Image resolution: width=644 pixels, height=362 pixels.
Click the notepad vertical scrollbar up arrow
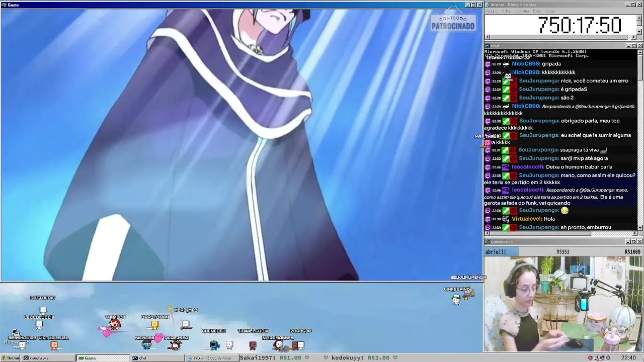tap(640, 17)
